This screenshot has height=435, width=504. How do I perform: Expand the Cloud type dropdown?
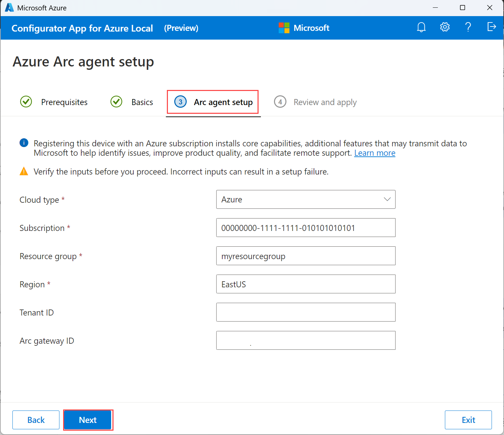[306, 199]
